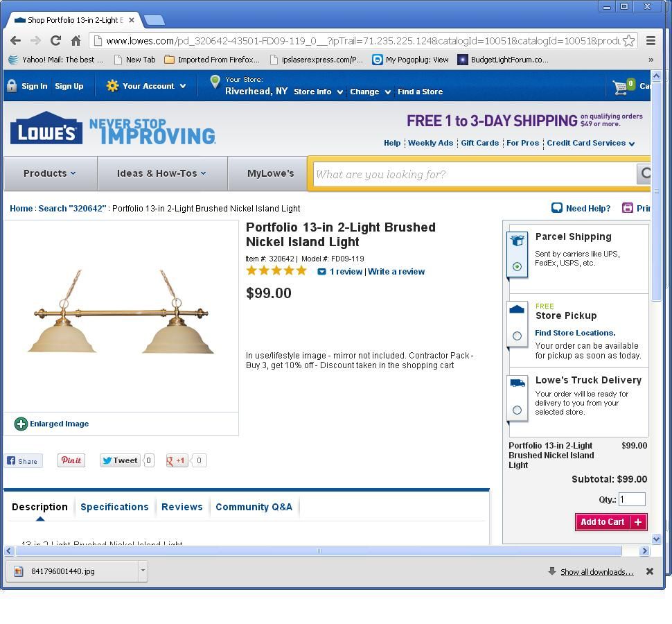Open the shopping cart icon
672x624 pixels.
620,87
